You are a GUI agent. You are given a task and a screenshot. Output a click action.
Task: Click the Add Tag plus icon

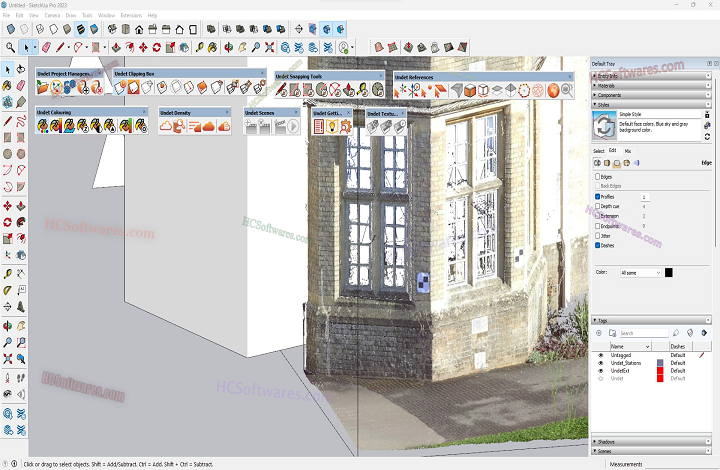(598, 333)
